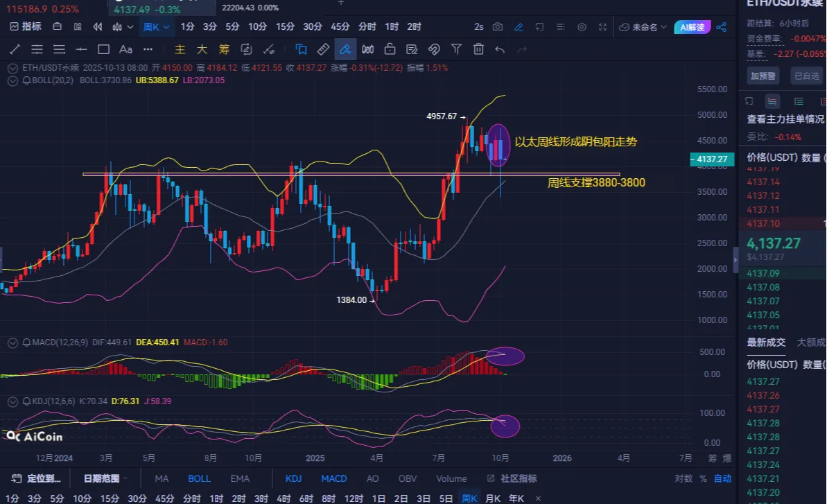Open 社区指标 community indicators
Viewport: 827px width, 504px height.
click(x=512, y=478)
